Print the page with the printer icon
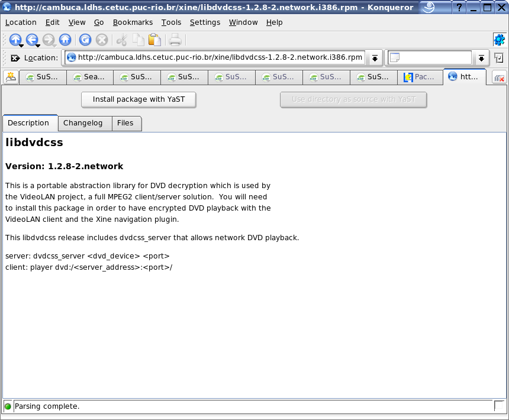The width and height of the screenshot is (509, 420). click(x=175, y=40)
